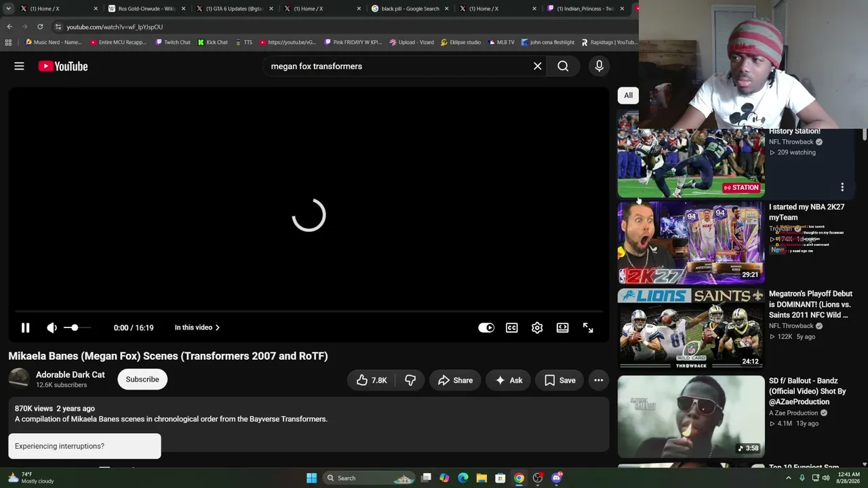
Task: Open the Adorable Dark Cat channel name
Action: [x=71, y=374]
